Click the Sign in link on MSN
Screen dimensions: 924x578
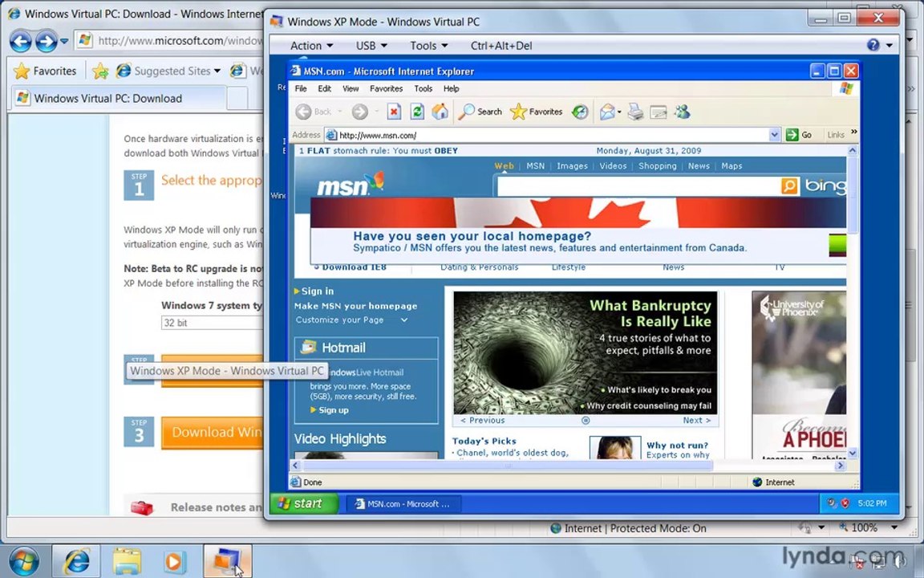(x=317, y=291)
